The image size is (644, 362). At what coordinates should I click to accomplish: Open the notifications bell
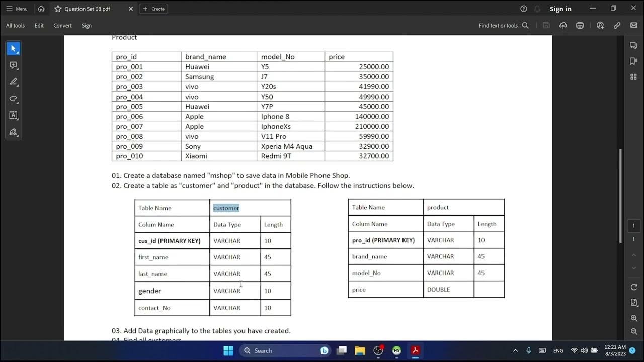coord(537,9)
